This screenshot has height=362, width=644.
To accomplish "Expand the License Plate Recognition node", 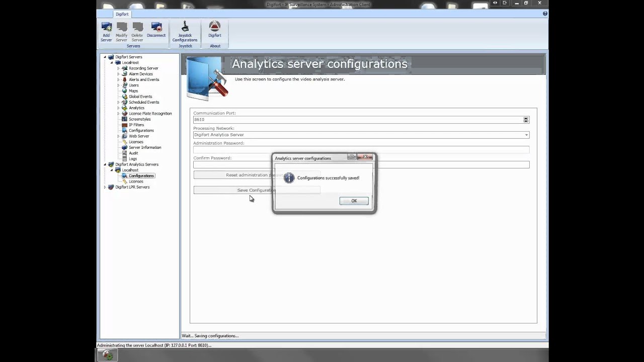I will coord(118,114).
